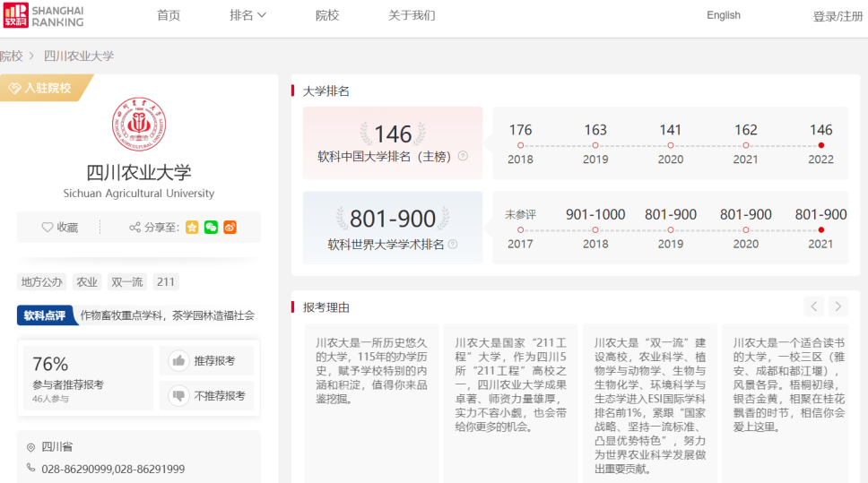The height and width of the screenshot is (483, 868).
Task: Switch language to English
Action: click(724, 15)
